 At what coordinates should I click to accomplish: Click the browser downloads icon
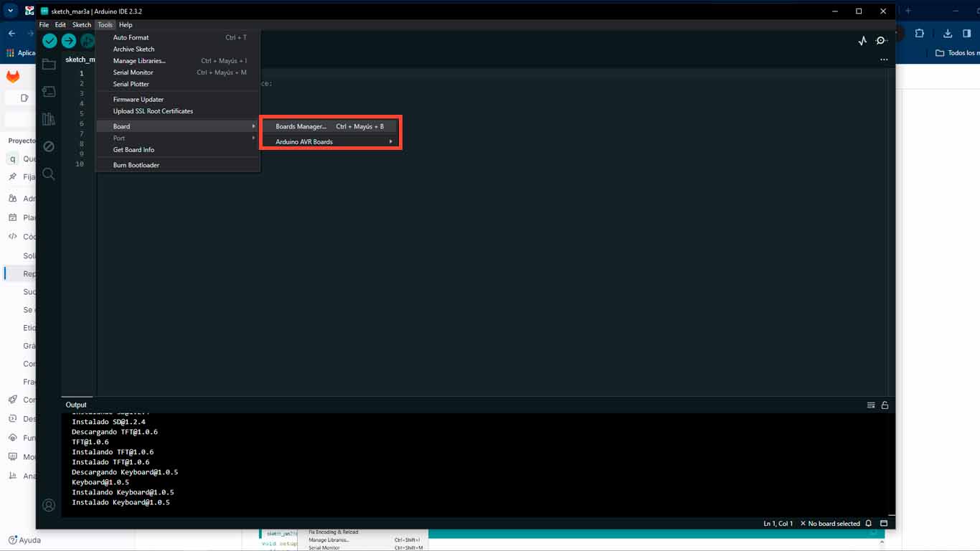click(x=948, y=33)
